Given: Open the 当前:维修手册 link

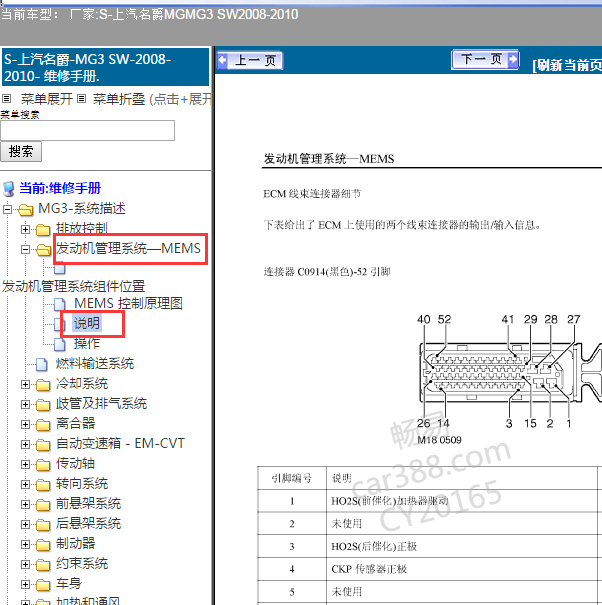Looking at the screenshot, I should coord(60,188).
